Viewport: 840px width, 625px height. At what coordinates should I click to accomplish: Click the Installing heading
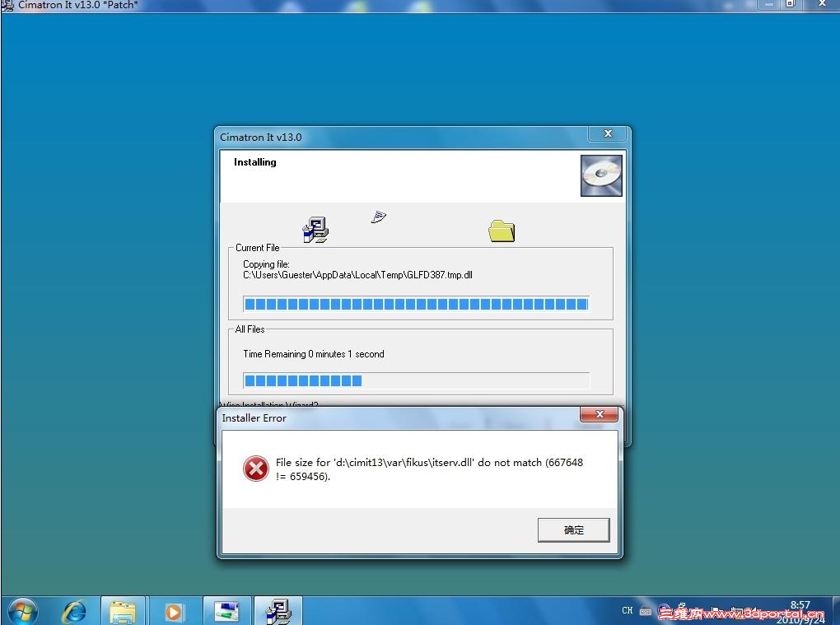pos(255,162)
